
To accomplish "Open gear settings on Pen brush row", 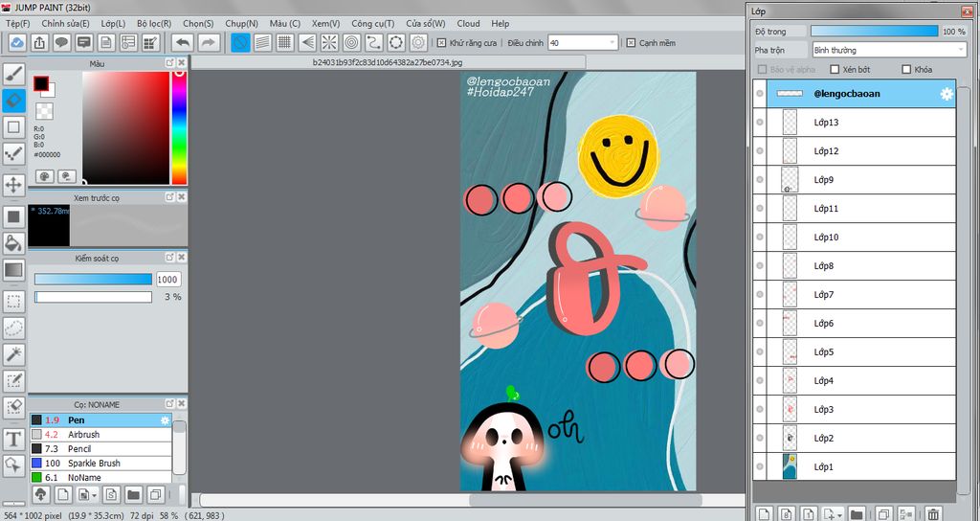I will tap(165, 420).
